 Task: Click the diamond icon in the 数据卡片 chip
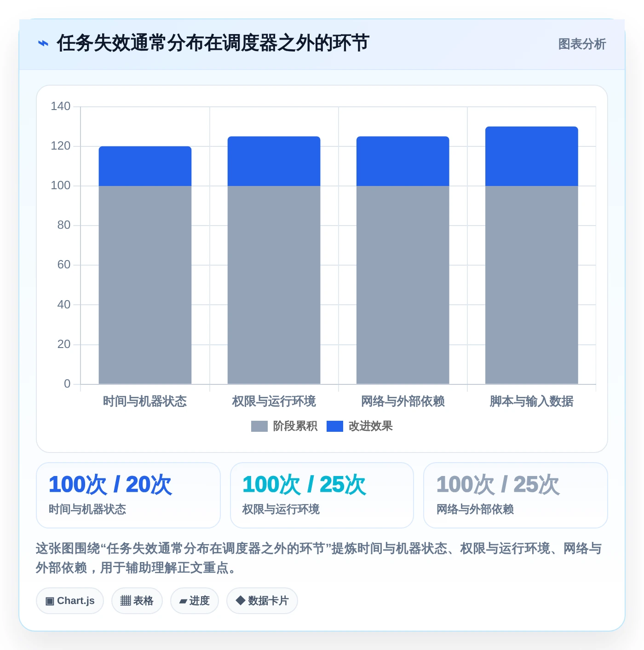click(x=240, y=600)
